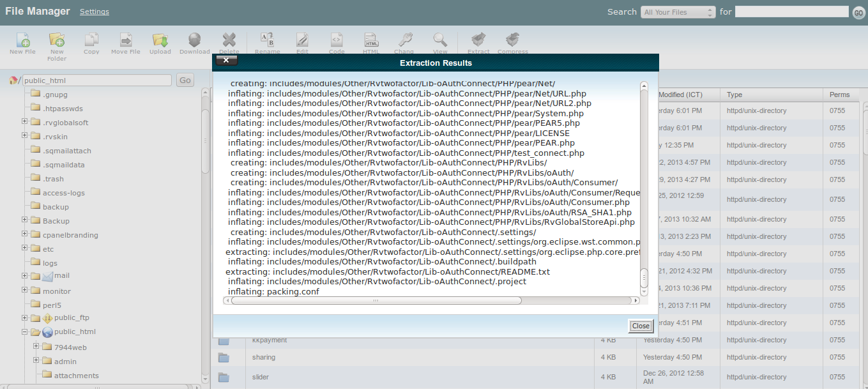Open the sharing folder link

click(264, 358)
